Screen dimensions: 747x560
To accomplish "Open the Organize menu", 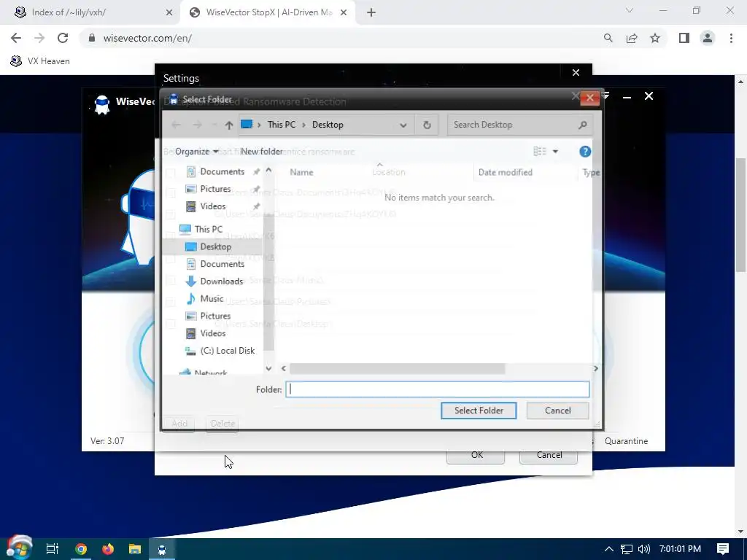I will click(x=196, y=152).
